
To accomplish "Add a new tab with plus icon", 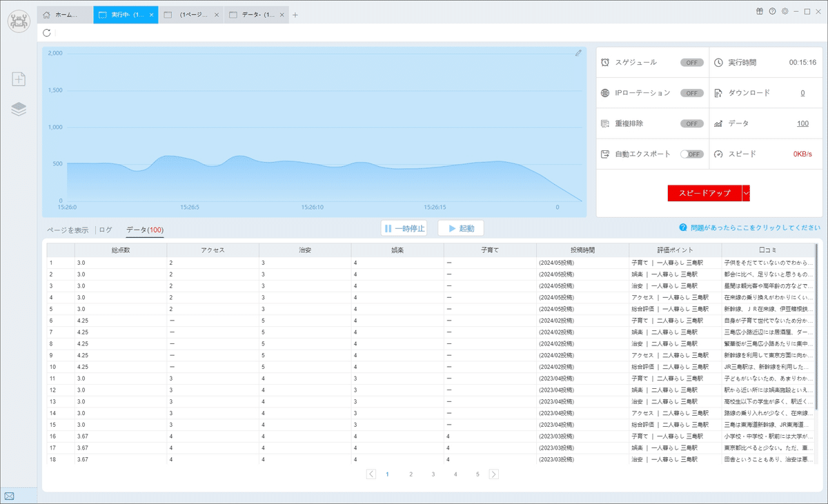I will (295, 14).
